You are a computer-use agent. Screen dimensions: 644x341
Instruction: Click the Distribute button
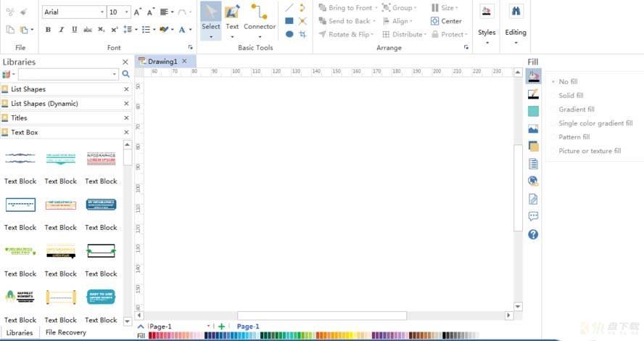[x=404, y=34]
